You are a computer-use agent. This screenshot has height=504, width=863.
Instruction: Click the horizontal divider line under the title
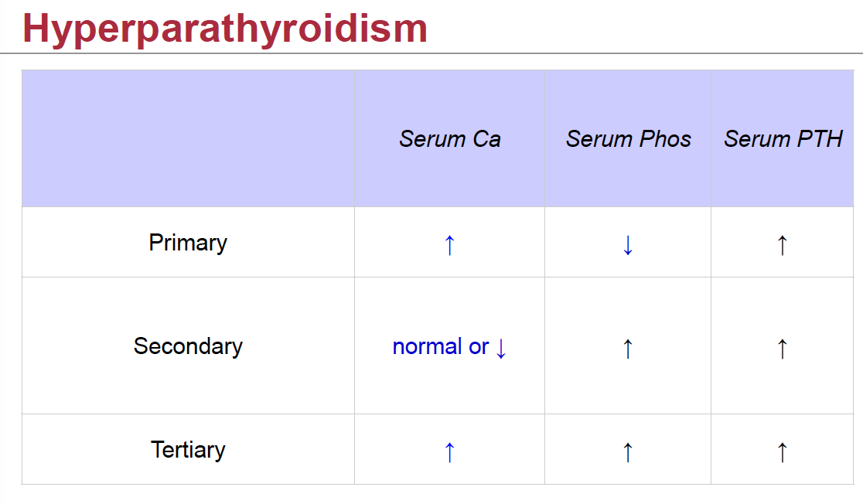pos(432,52)
